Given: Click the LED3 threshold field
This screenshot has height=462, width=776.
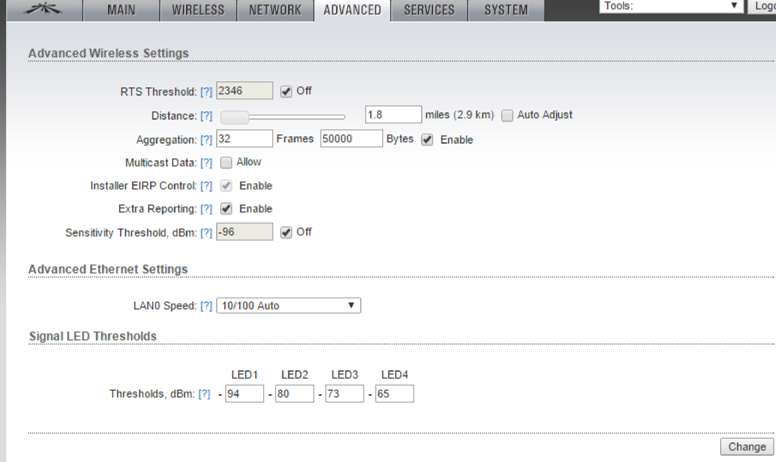Looking at the screenshot, I should pyautogui.click(x=344, y=394).
